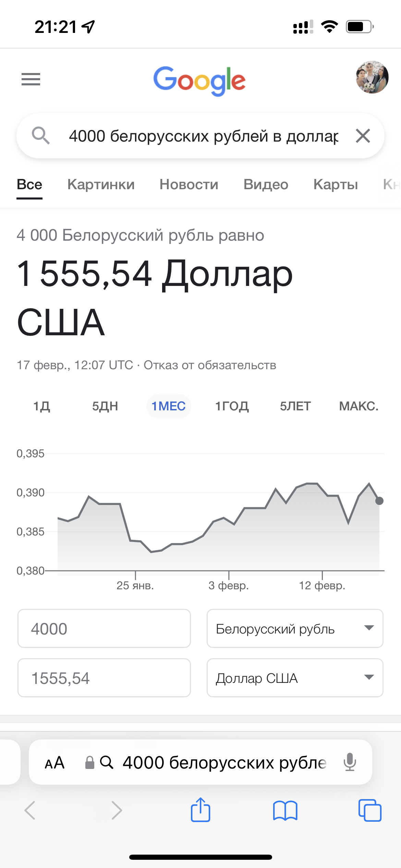Switch to the Новости tab

(189, 184)
